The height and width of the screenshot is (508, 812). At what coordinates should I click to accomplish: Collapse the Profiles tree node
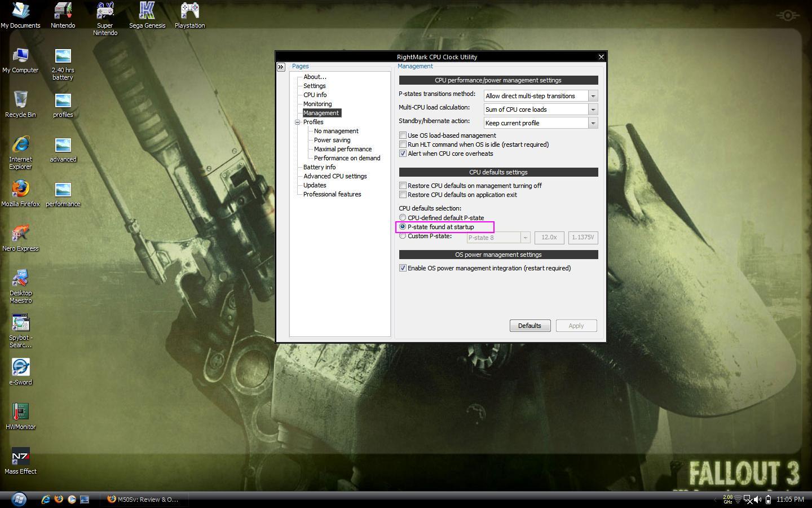(x=297, y=122)
